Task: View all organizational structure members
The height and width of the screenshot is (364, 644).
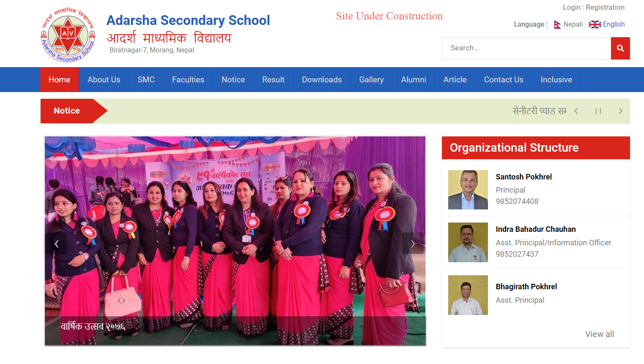Action: click(x=600, y=334)
